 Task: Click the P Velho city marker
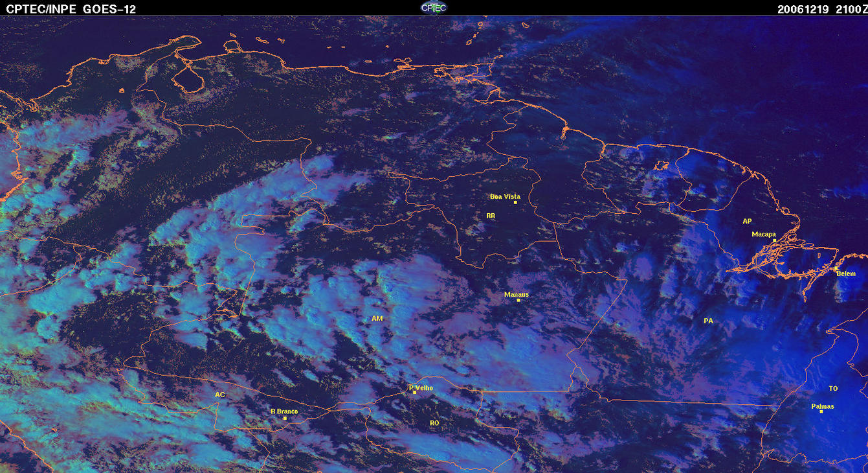414,393
